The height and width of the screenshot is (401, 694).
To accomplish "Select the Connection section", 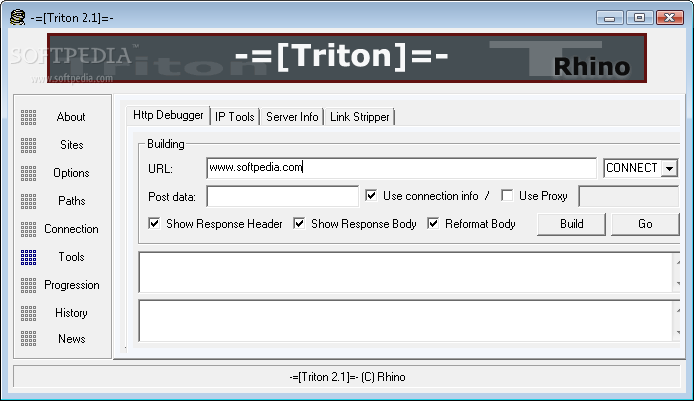I will click(x=71, y=229).
